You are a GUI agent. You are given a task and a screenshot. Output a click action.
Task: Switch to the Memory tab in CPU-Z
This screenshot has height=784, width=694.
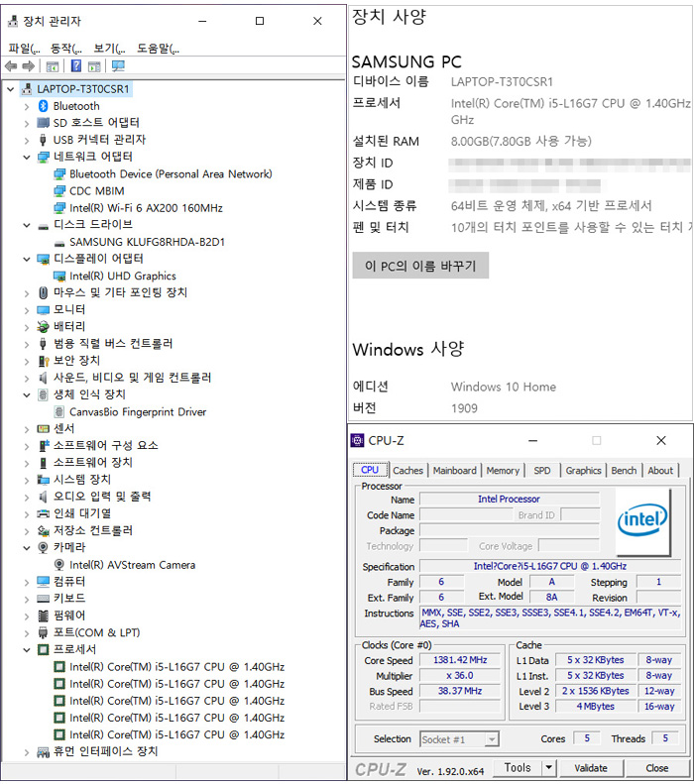pos(503,471)
